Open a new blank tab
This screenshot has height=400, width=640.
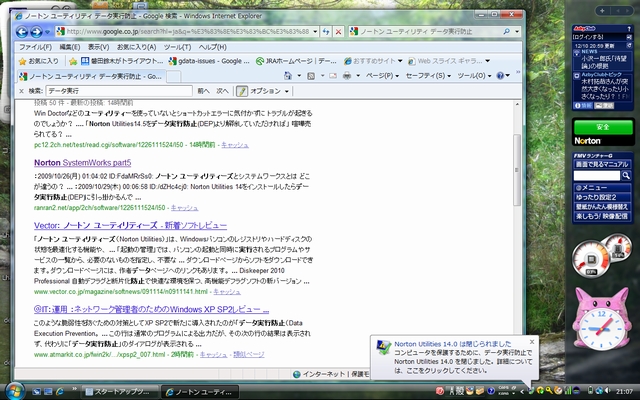[x=173, y=76]
